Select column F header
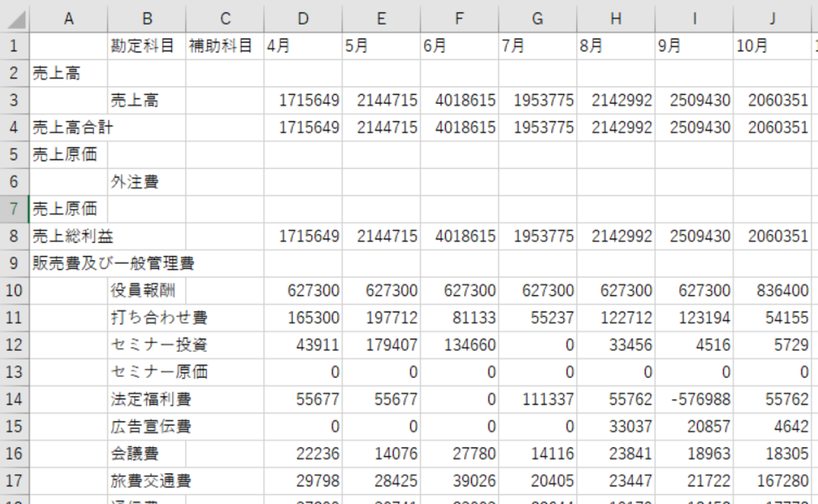The width and height of the screenshot is (818, 504). pyautogui.click(x=460, y=19)
